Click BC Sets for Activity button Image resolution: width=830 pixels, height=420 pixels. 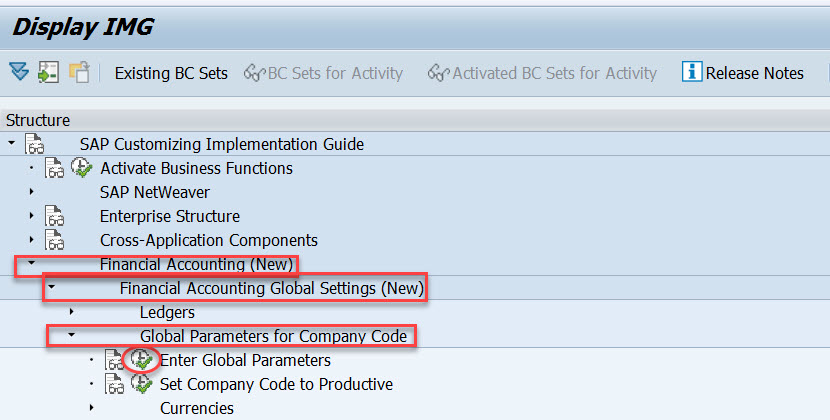click(325, 73)
